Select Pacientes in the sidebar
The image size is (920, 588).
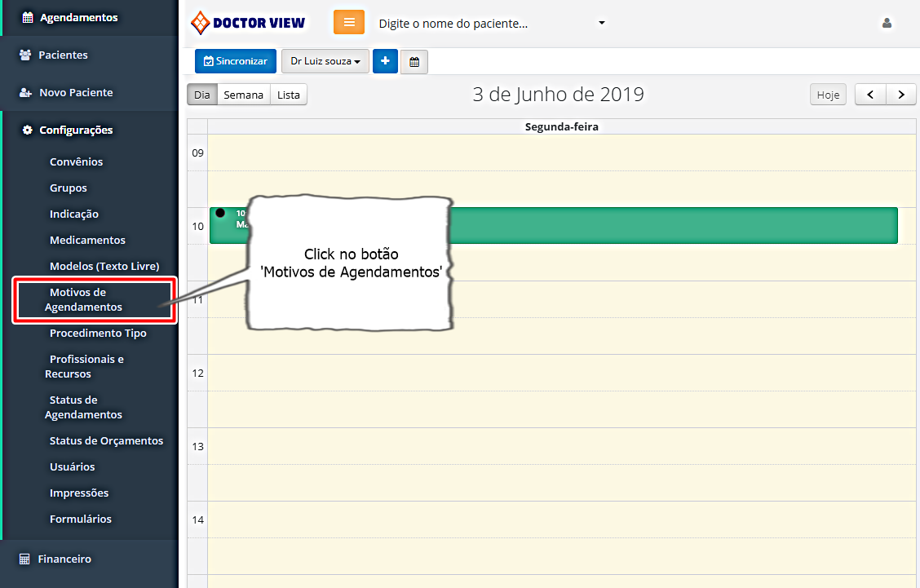63,55
